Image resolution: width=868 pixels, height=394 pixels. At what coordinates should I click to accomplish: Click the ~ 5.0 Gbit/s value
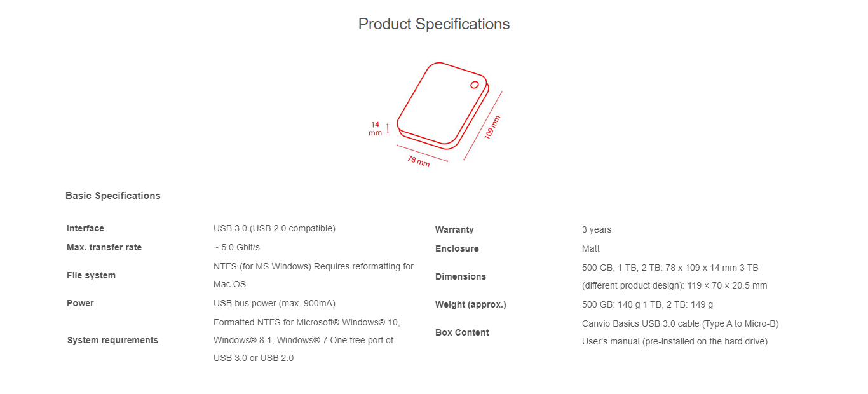[x=236, y=247]
